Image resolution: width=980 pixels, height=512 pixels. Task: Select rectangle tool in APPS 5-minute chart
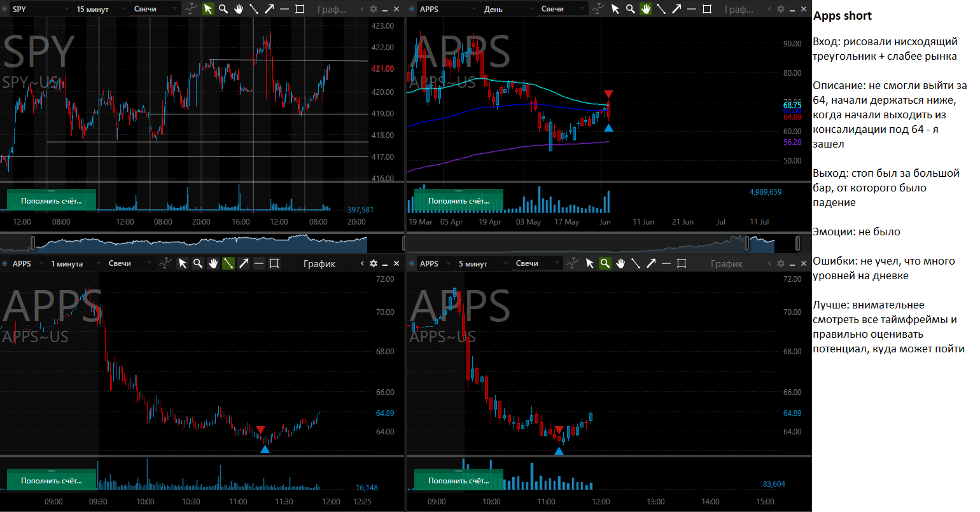(x=682, y=263)
